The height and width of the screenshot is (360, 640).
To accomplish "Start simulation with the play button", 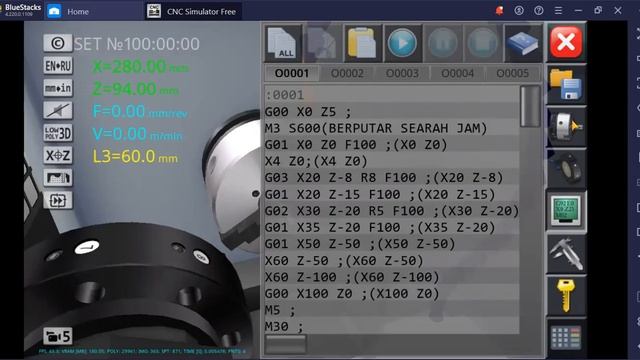I will coord(402,43).
